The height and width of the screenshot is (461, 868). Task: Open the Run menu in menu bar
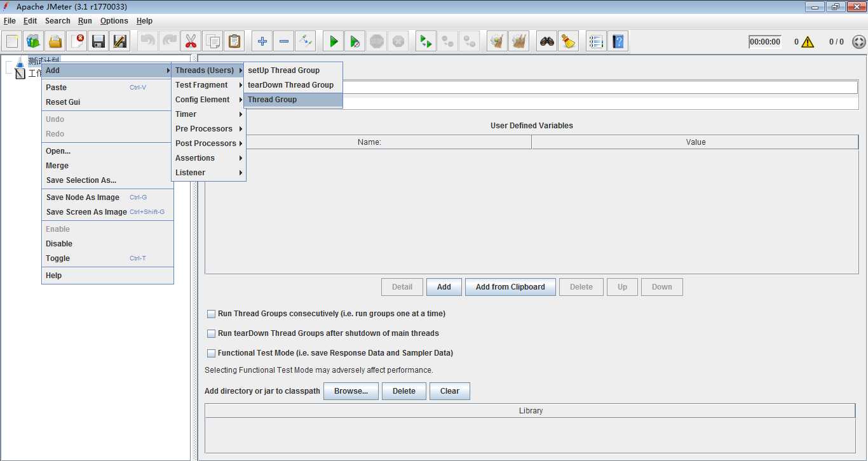pyautogui.click(x=85, y=21)
